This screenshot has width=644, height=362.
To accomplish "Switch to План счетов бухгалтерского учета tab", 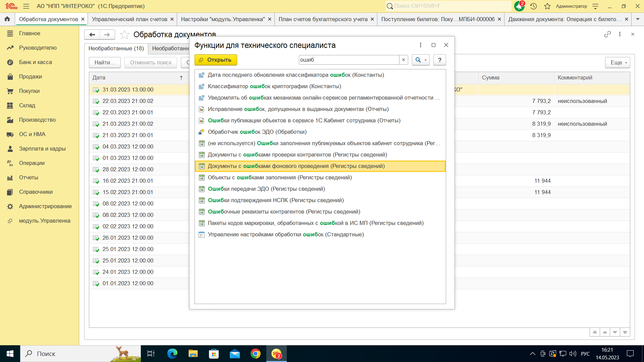I will tap(323, 19).
